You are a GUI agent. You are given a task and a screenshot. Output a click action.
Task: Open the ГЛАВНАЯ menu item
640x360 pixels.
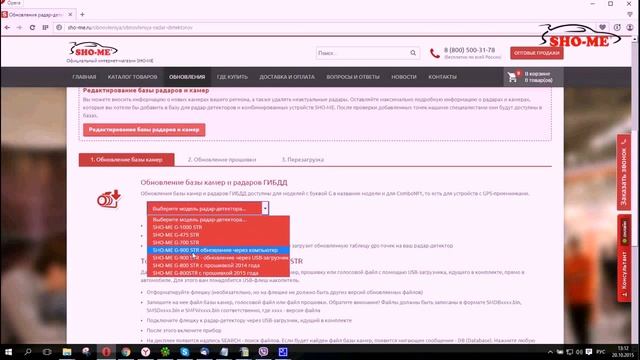click(84, 77)
